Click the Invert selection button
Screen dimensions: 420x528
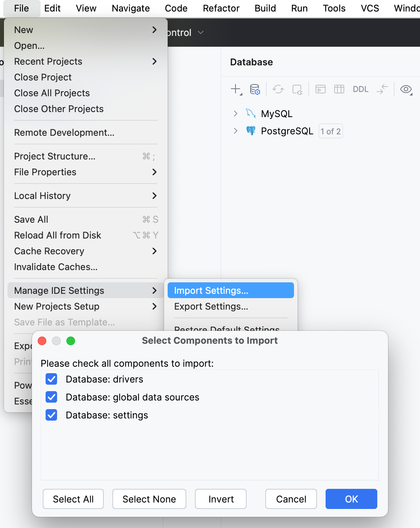coord(220,499)
